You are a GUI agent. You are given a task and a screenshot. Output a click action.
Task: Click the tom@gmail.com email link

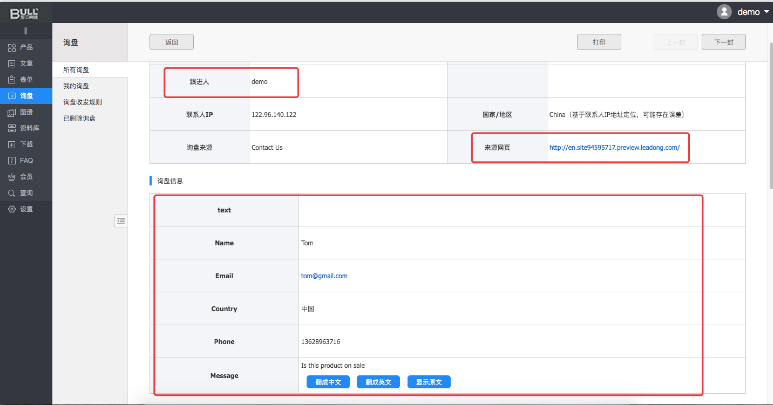(324, 275)
